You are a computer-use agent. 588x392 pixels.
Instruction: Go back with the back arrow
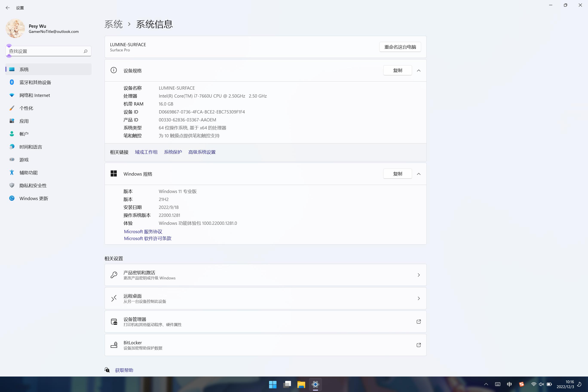tap(8, 8)
